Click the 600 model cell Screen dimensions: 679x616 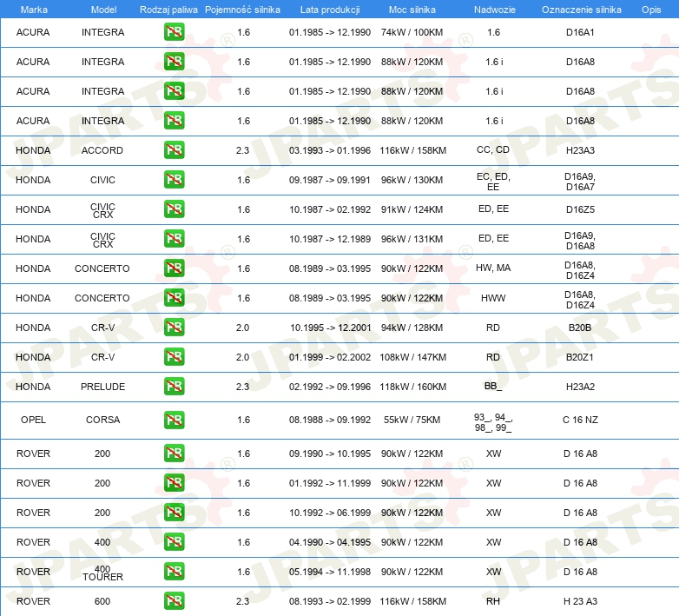coord(102,601)
